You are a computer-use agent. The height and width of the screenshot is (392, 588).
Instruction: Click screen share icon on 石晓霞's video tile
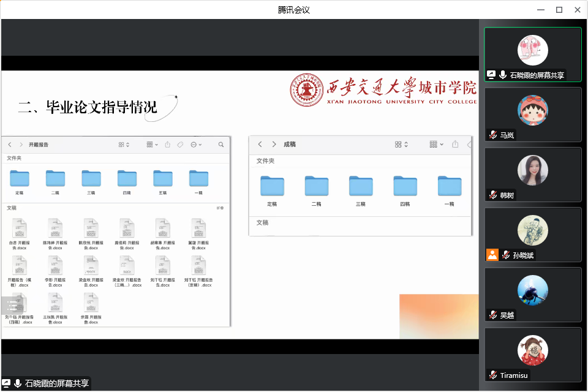pyautogui.click(x=491, y=75)
